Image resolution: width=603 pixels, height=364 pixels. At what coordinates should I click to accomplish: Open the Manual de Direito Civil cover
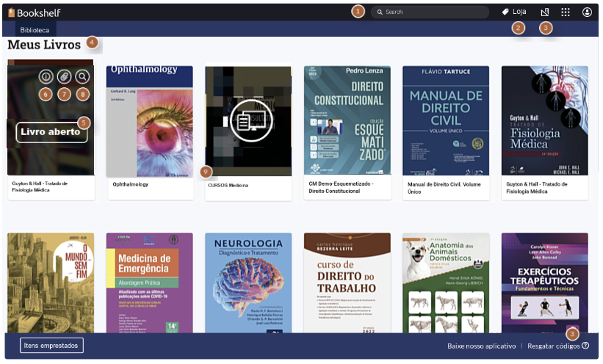click(x=446, y=120)
